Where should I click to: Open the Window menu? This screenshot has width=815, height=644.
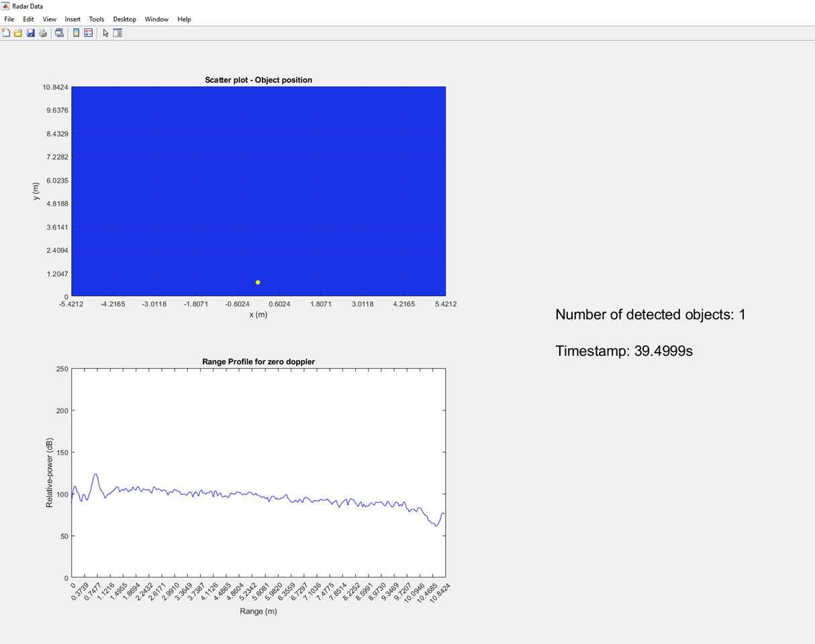click(x=156, y=19)
